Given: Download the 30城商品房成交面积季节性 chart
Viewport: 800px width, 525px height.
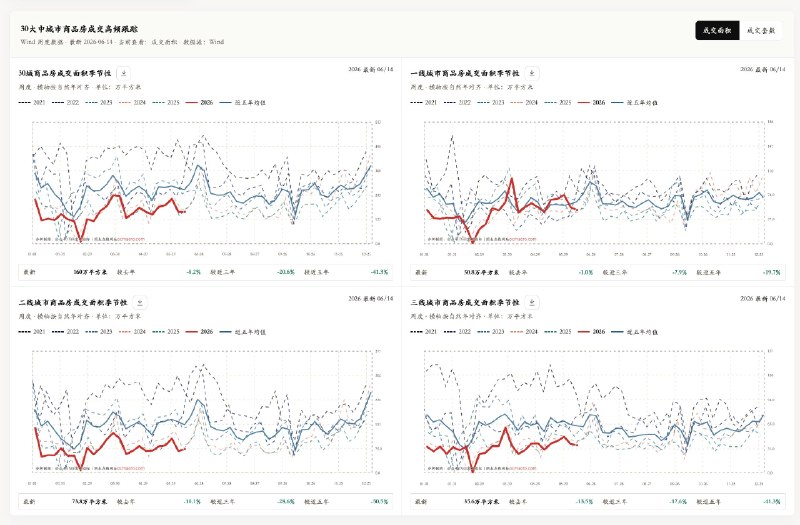Looking at the screenshot, I should tap(123, 73).
